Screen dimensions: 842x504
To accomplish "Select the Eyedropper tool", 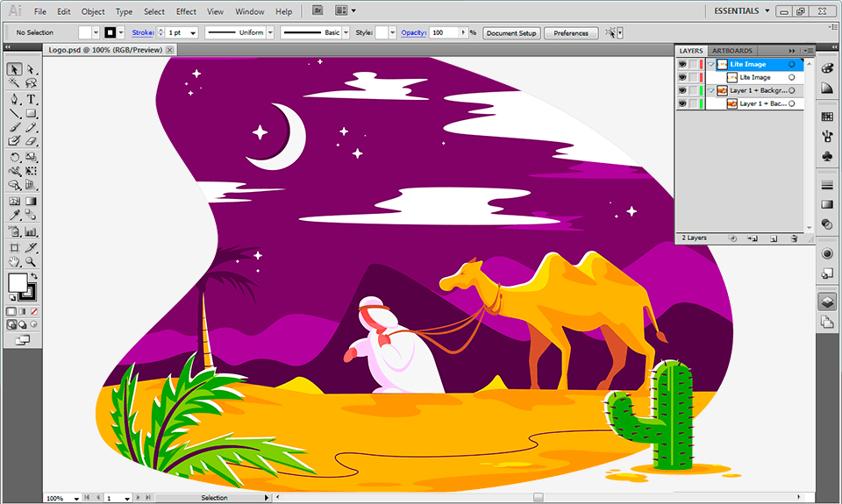I will tap(15, 216).
